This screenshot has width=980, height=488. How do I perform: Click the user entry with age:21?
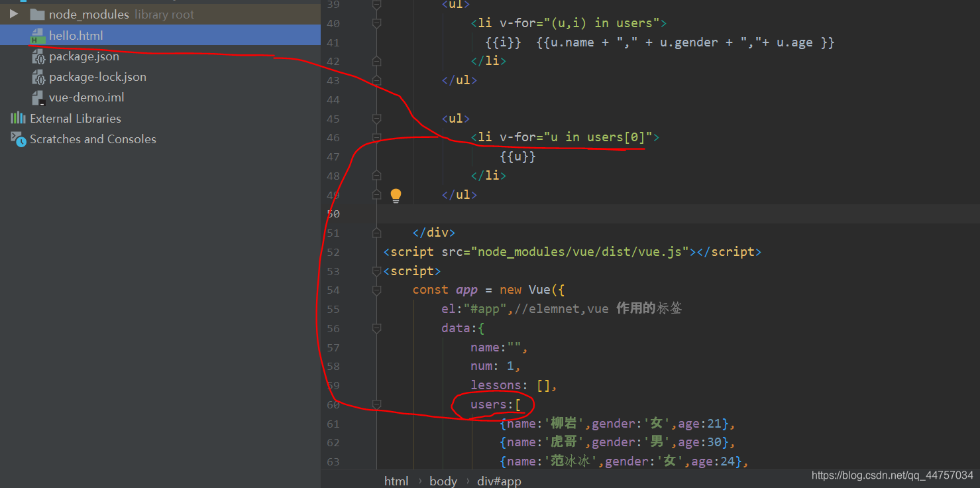614,424
